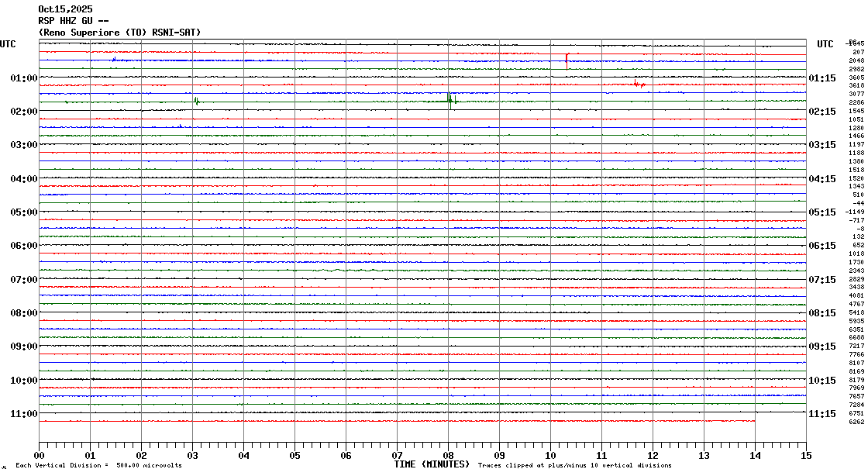Click the blue disturbance near minute 01.5
The height and width of the screenshot is (476, 868).
tap(114, 59)
